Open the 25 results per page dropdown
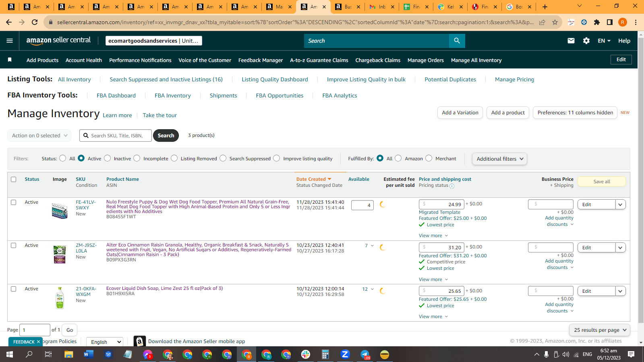This screenshot has width=644, height=362. pyautogui.click(x=600, y=330)
